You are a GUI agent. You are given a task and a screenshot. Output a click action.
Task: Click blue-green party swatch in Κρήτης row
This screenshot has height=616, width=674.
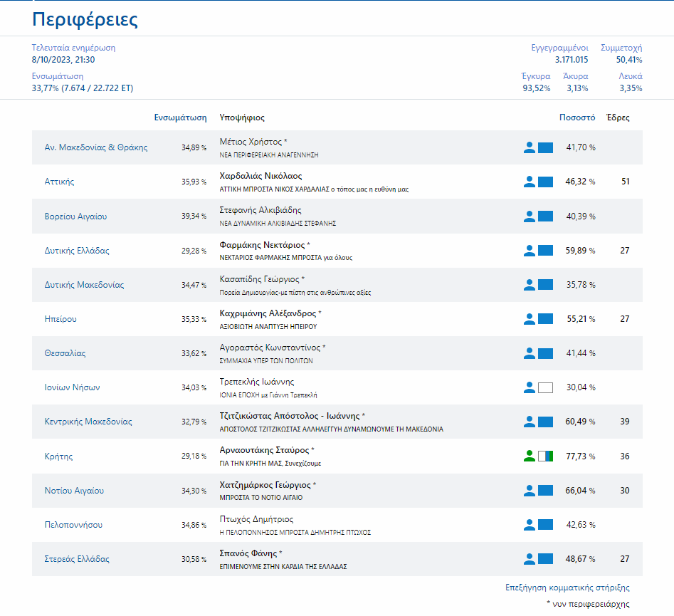tap(545, 456)
